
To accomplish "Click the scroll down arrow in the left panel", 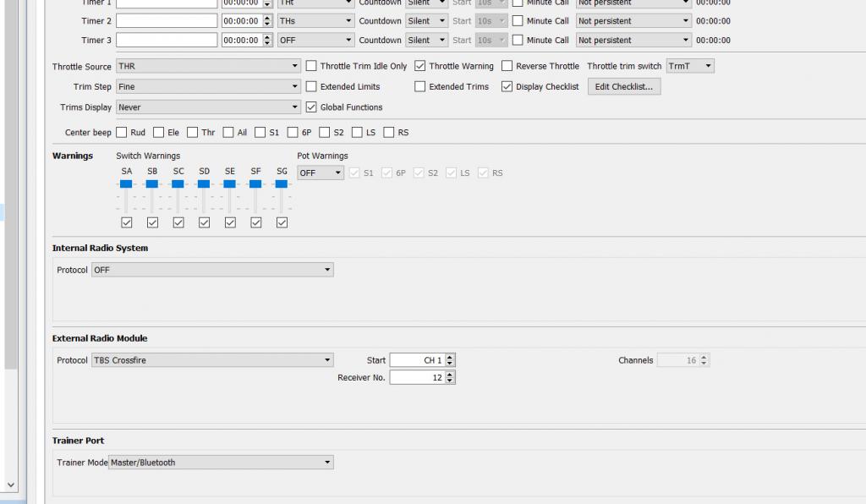I will coord(11,485).
